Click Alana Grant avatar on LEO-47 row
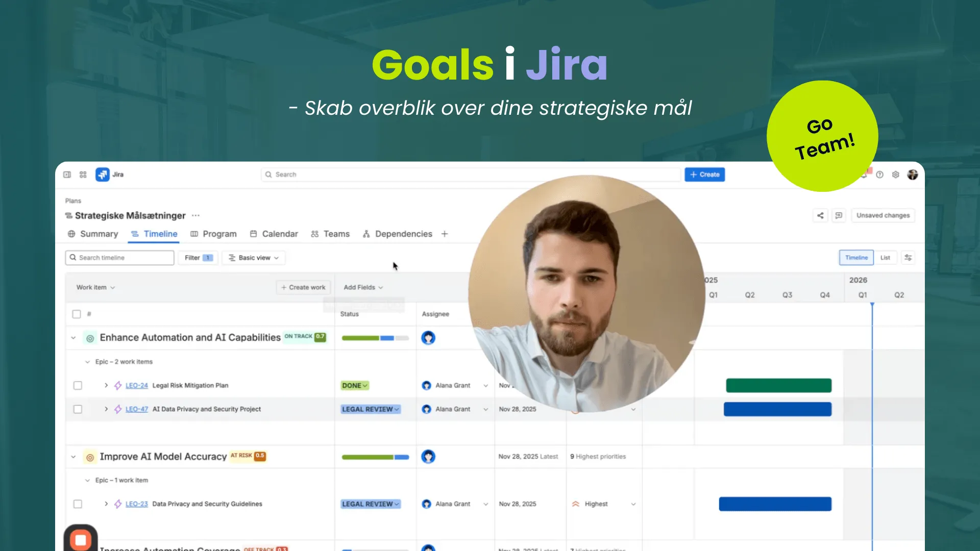980x551 pixels. coord(427,409)
